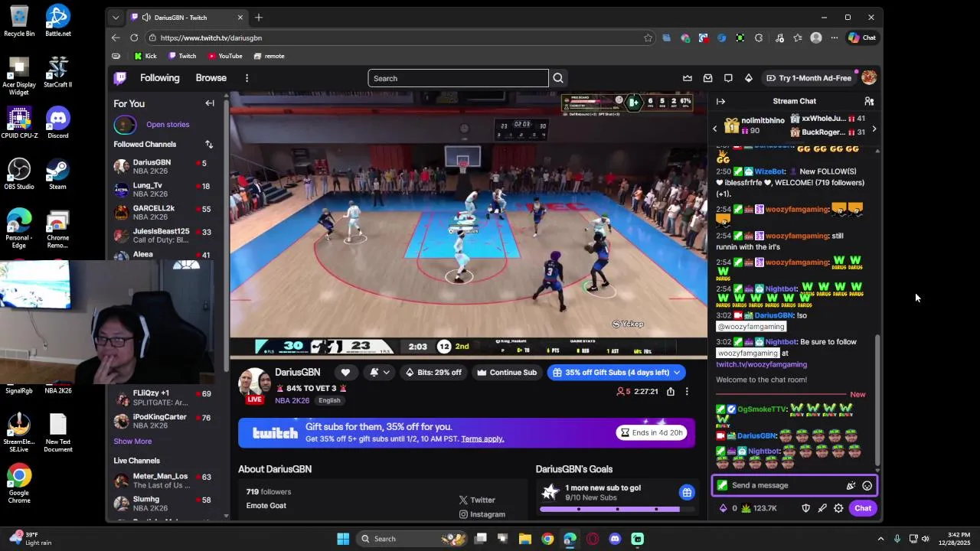Image resolution: width=980 pixels, height=551 pixels.
Task: Click Get Bits diamond icon in top bar
Action: pos(748,78)
